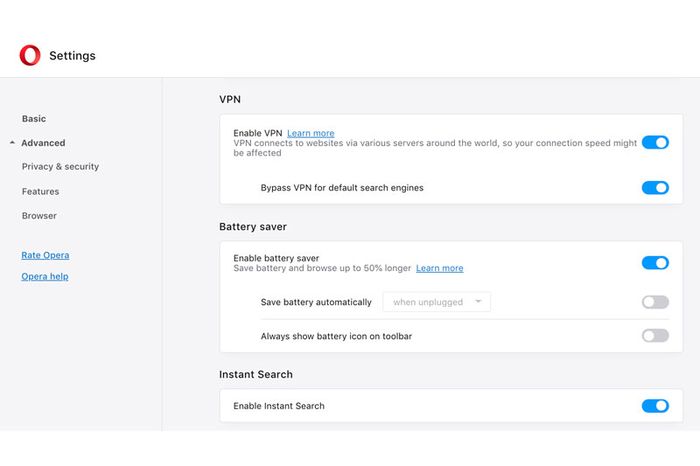Screen dimensions: 700x466
Task: Open battery saver Learn more link
Action: pyautogui.click(x=440, y=268)
